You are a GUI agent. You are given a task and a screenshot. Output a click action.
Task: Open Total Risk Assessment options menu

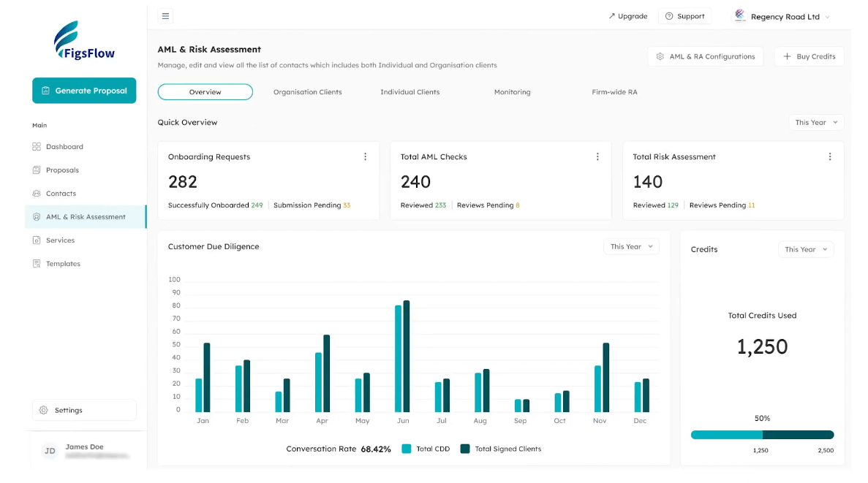[x=830, y=156]
